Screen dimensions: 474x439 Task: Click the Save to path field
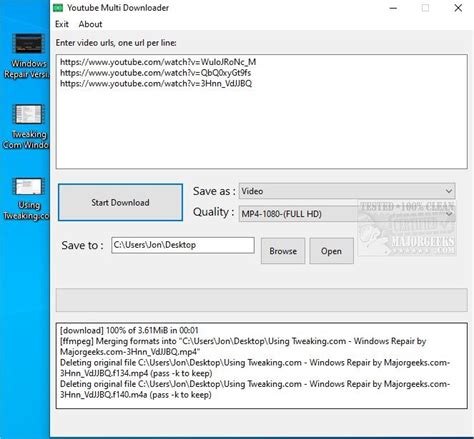[x=183, y=245]
